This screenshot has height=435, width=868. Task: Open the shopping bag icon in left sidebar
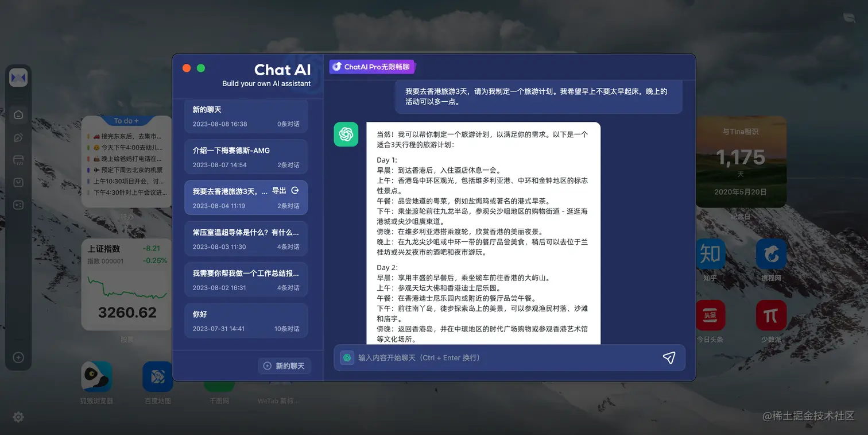(x=18, y=182)
